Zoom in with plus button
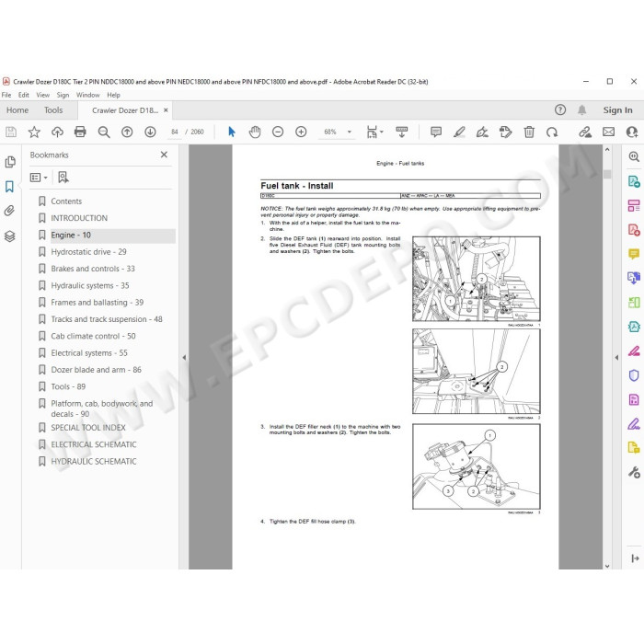 (301, 132)
